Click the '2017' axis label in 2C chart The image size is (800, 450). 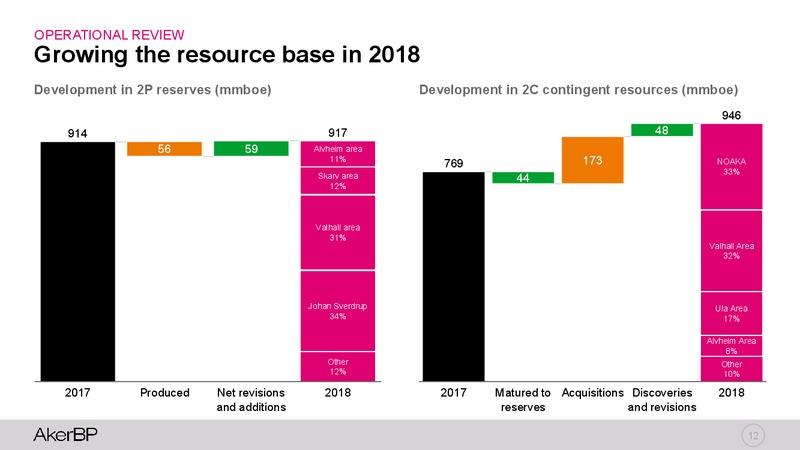(454, 393)
